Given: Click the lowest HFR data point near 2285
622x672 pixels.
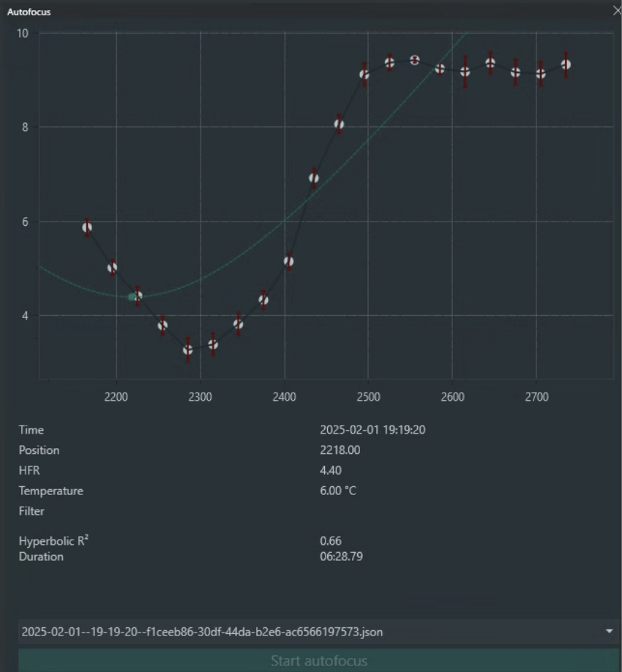Looking at the screenshot, I should 188,350.
